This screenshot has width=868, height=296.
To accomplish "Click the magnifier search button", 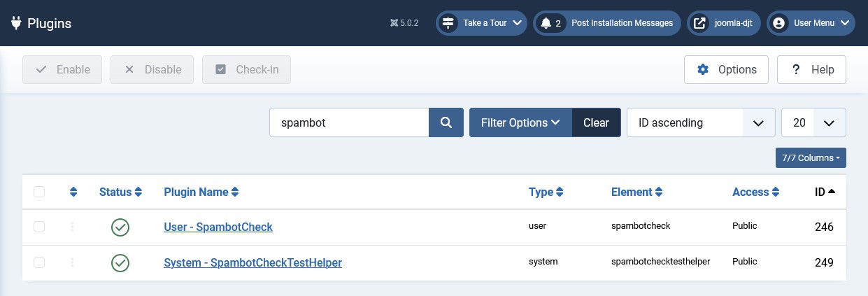I will point(446,122).
